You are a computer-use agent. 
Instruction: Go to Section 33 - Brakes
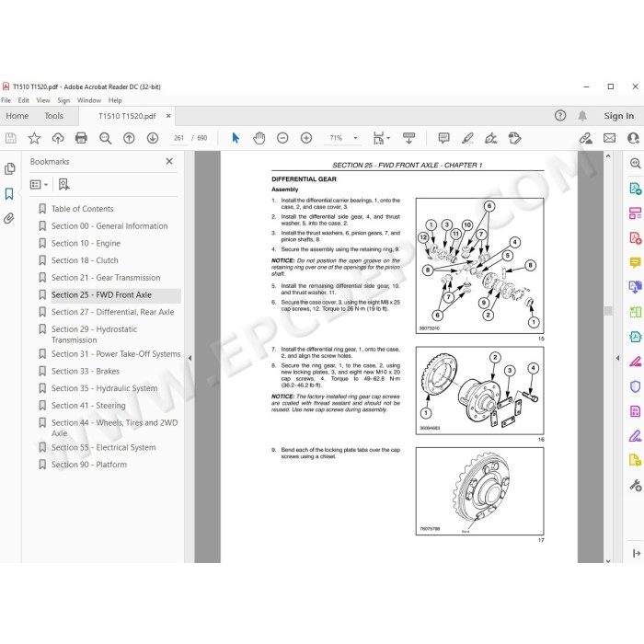click(x=86, y=372)
